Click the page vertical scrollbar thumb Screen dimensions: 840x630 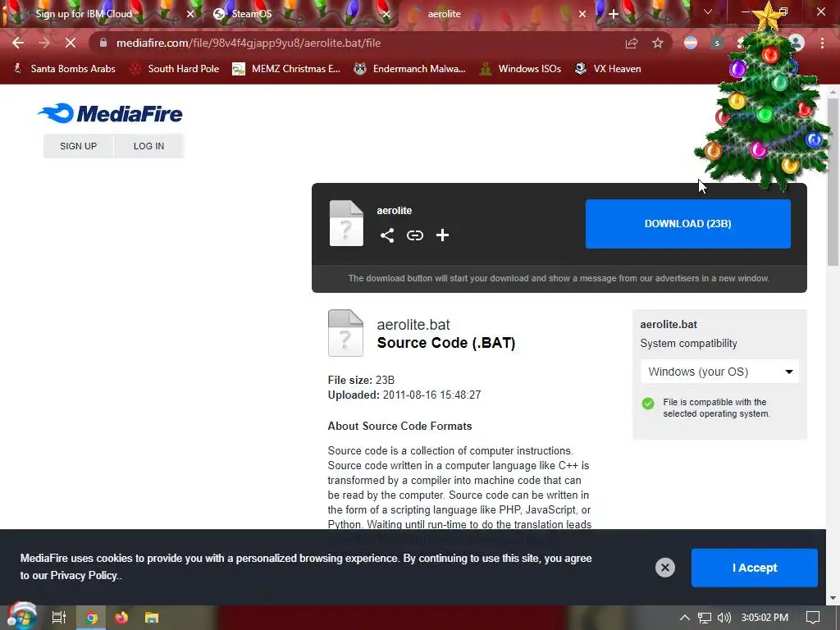833,182
